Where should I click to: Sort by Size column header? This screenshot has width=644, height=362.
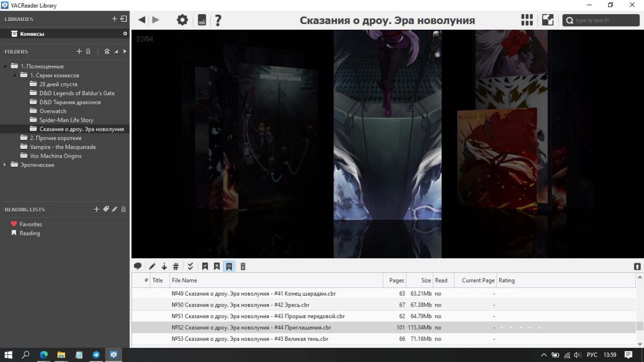[420, 280]
